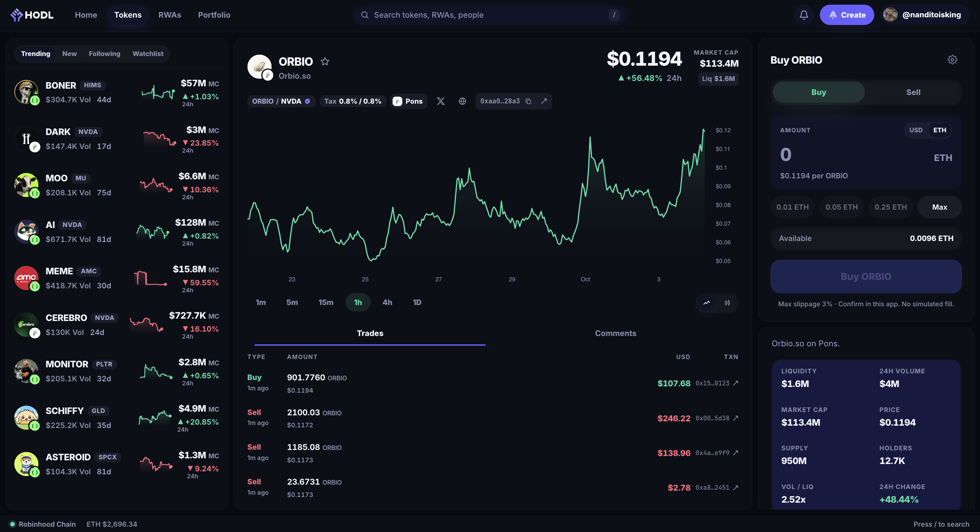Switch to the Comments tab
The height and width of the screenshot is (532, 980).
click(x=615, y=333)
